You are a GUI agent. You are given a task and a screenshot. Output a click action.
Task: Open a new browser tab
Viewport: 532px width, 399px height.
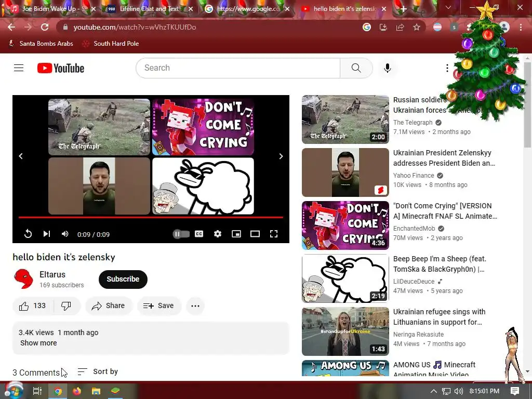(x=403, y=9)
